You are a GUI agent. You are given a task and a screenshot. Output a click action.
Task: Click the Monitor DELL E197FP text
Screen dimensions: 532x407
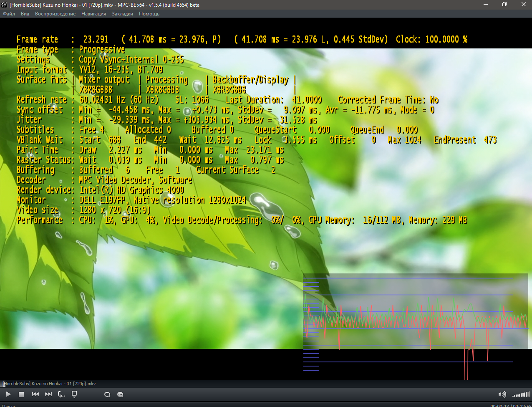pyautogui.click(x=131, y=200)
